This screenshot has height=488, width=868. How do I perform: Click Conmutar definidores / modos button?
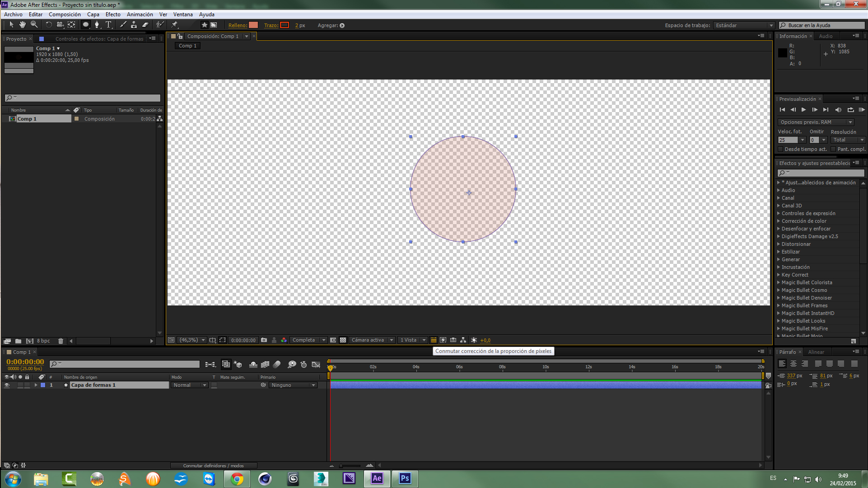pos(213,465)
